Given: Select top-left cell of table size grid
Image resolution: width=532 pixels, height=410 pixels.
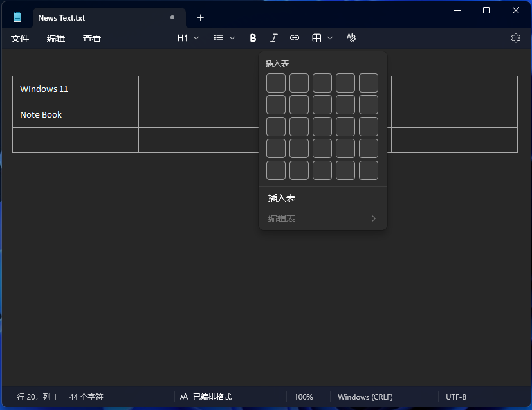Looking at the screenshot, I should 276,83.
